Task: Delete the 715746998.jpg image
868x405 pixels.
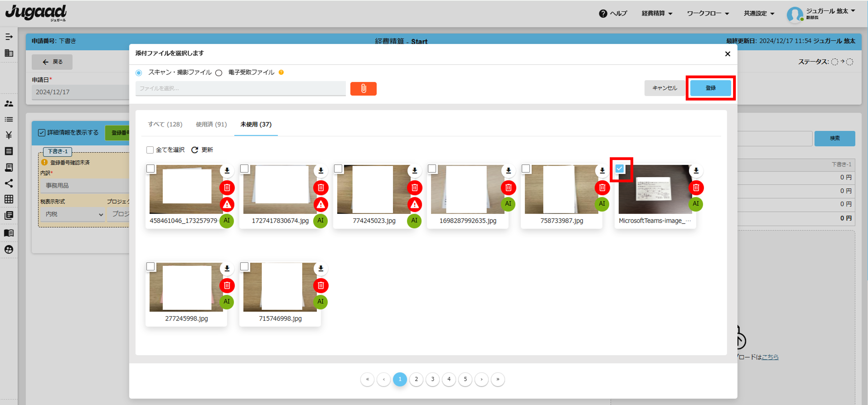Action: click(x=320, y=286)
